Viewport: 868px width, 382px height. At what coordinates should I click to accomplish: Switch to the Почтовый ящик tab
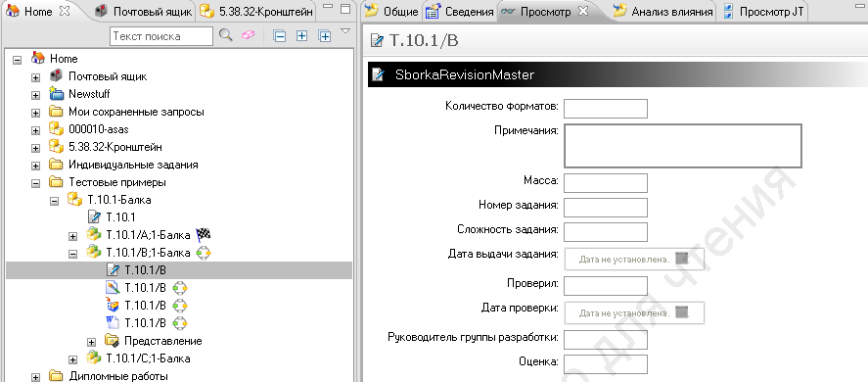tap(144, 11)
